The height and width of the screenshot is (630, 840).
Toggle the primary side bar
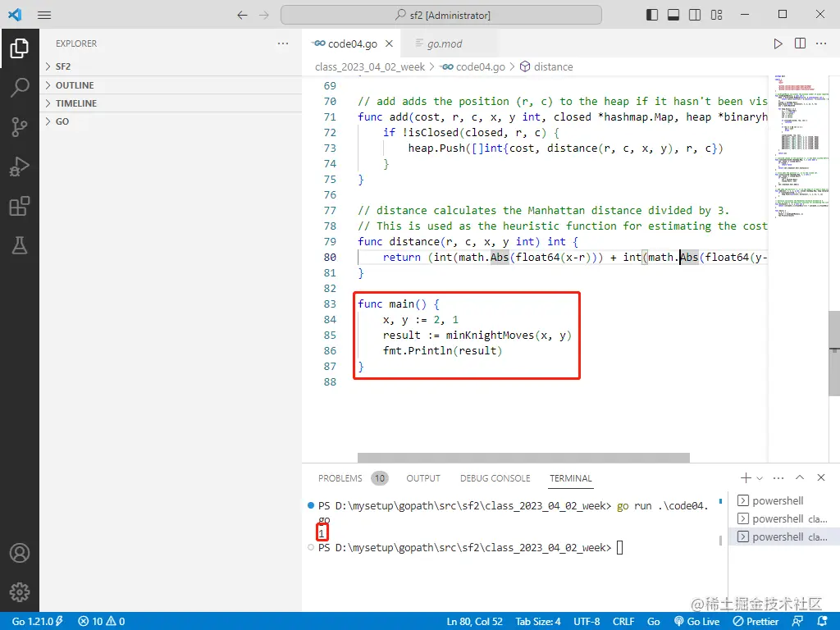pos(652,15)
